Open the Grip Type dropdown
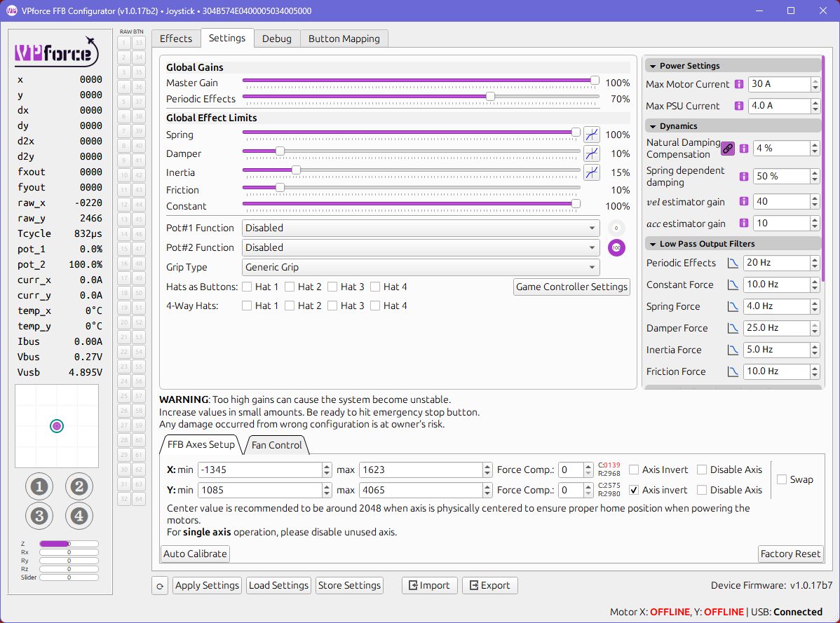 click(x=421, y=267)
